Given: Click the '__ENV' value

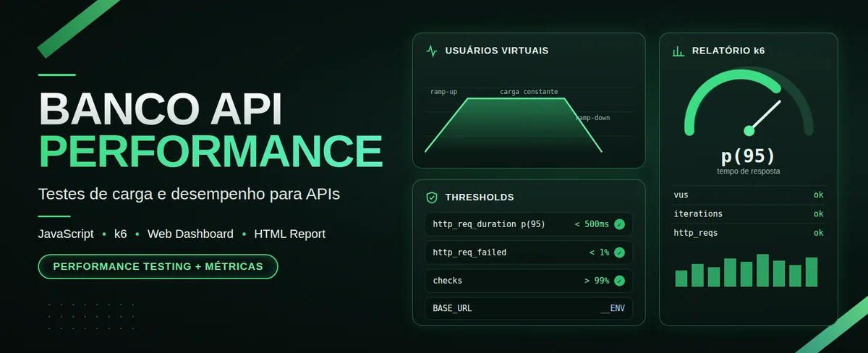Looking at the screenshot, I should click(613, 309).
